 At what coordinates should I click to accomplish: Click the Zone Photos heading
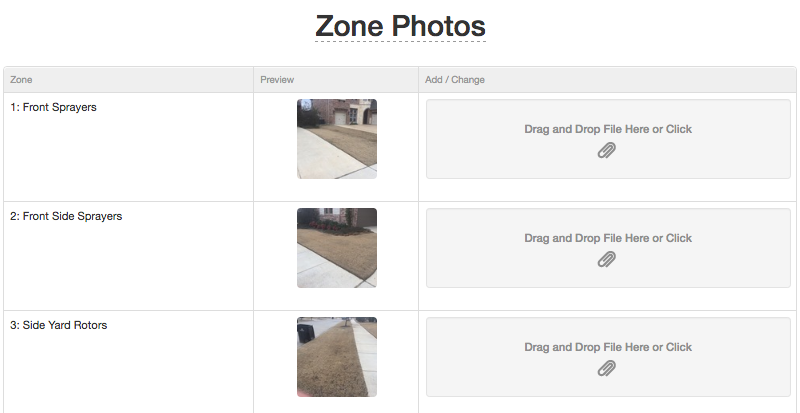(x=401, y=26)
